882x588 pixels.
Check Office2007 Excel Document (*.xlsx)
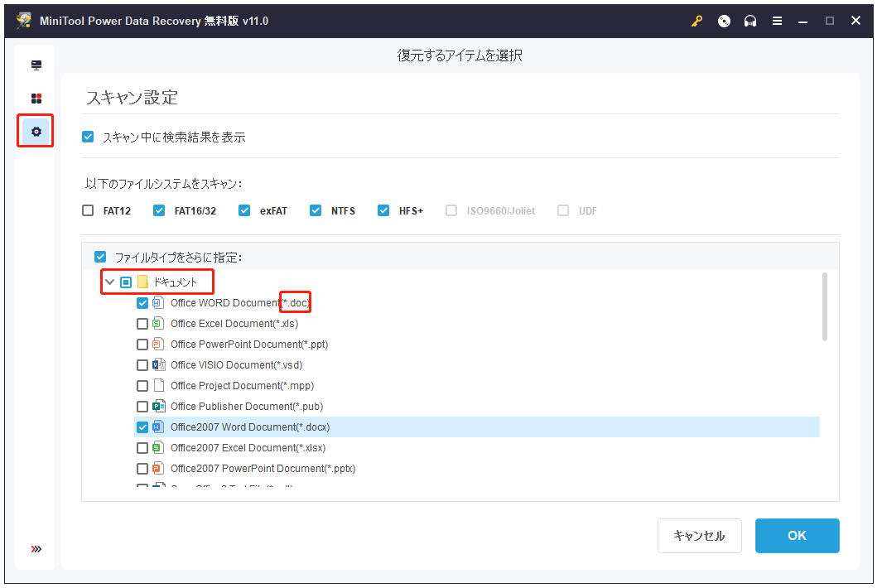[142, 448]
